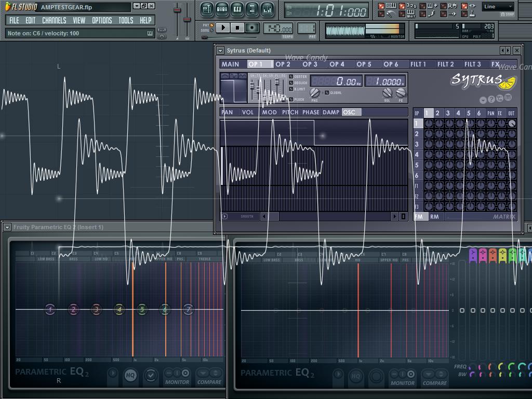Toggle auto-scrolling arrow option
This screenshot has height=399, width=532.
pyautogui.click(x=444, y=14)
